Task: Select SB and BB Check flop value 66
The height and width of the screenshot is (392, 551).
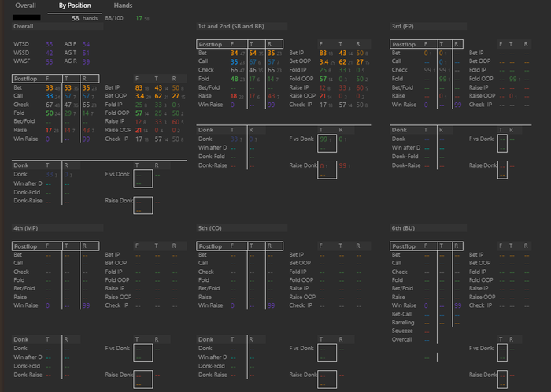Action: [234, 70]
